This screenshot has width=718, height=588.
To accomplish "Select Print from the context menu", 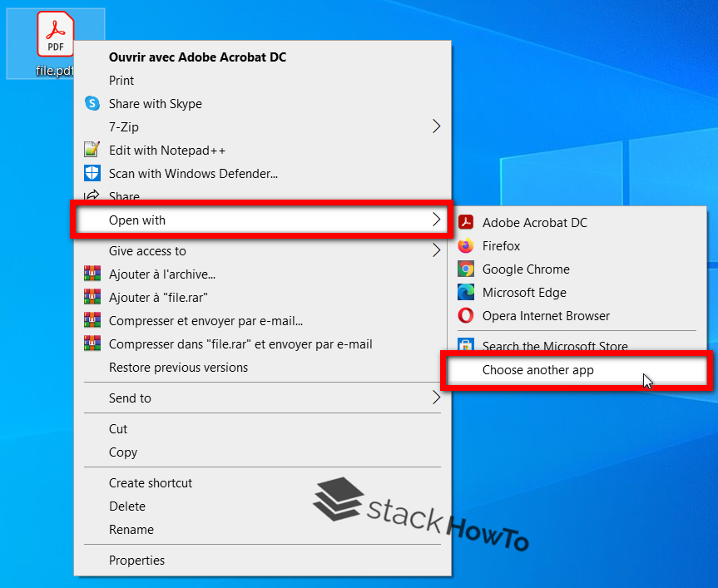I will pyautogui.click(x=121, y=80).
